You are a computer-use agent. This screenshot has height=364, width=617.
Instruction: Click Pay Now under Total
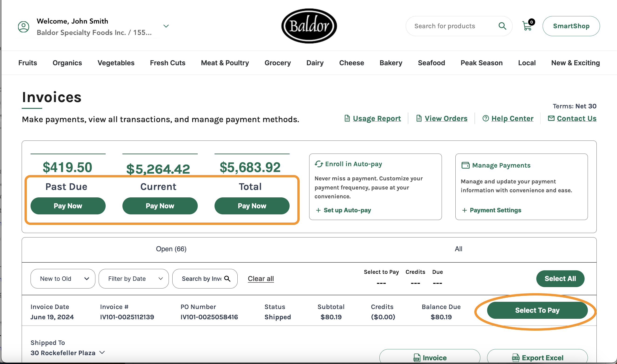point(252,206)
